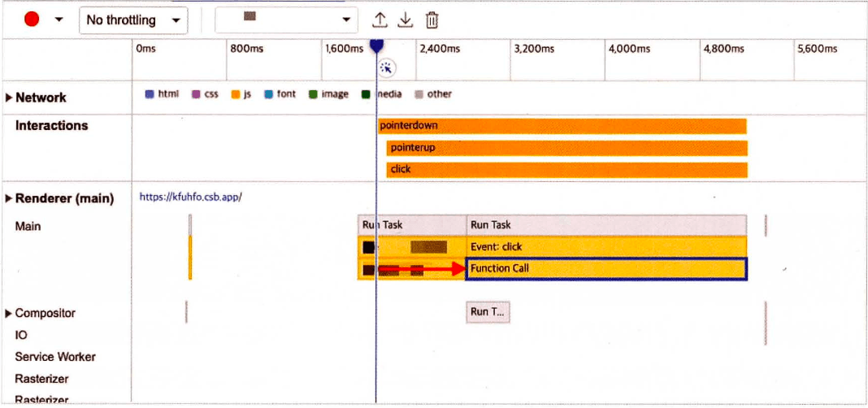
Task: Expand the Compositor track
Action: [x=9, y=314]
